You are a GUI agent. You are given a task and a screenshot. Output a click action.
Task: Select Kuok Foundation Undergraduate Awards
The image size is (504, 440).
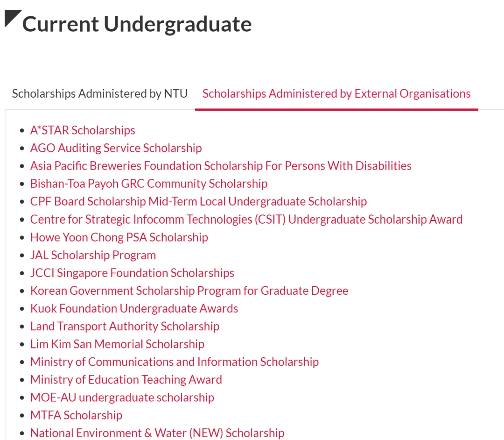pyautogui.click(x=134, y=308)
